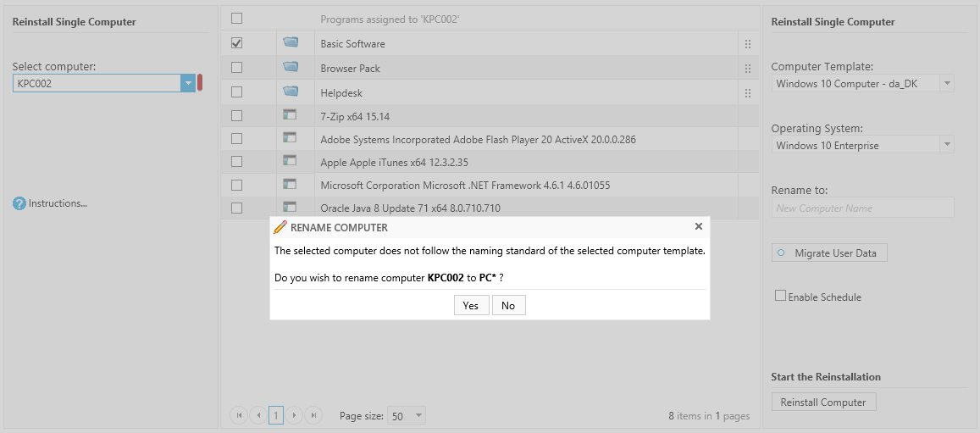980x433 pixels.
Task: Confirm rename by clicking Yes
Action: click(471, 305)
